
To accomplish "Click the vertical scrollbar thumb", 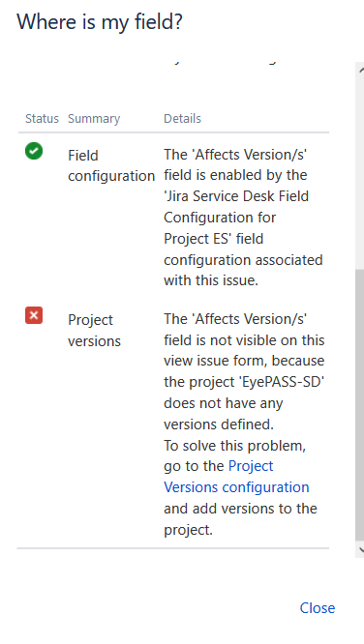I will 359,404.
